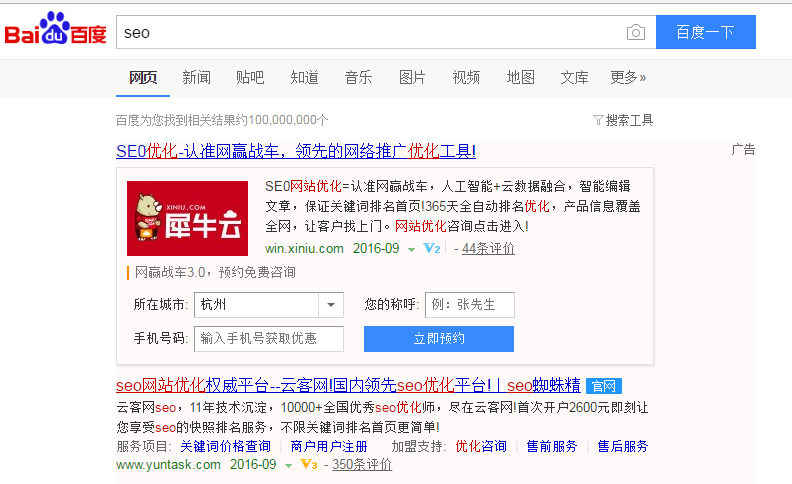
Task: Switch to the 音乐 tab
Action: pyautogui.click(x=358, y=77)
